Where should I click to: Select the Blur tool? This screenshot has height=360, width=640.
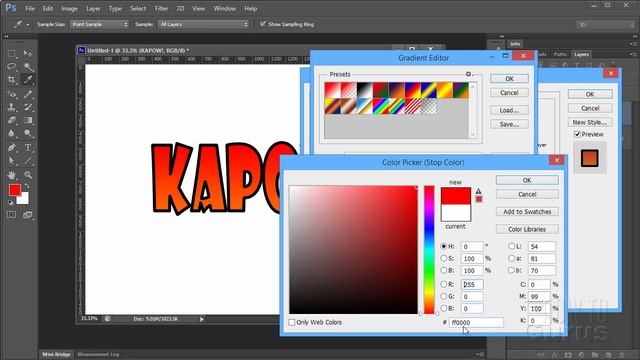pos(11,133)
